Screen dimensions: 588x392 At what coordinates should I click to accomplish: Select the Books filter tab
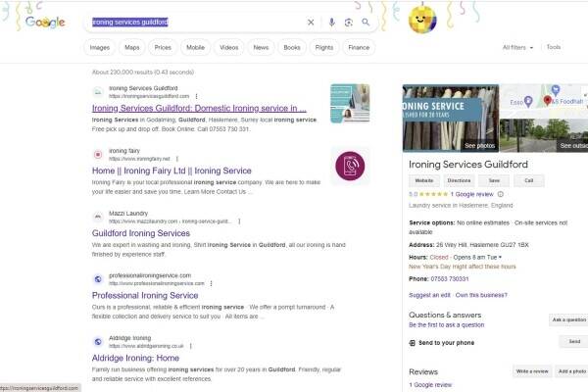[292, 48]
